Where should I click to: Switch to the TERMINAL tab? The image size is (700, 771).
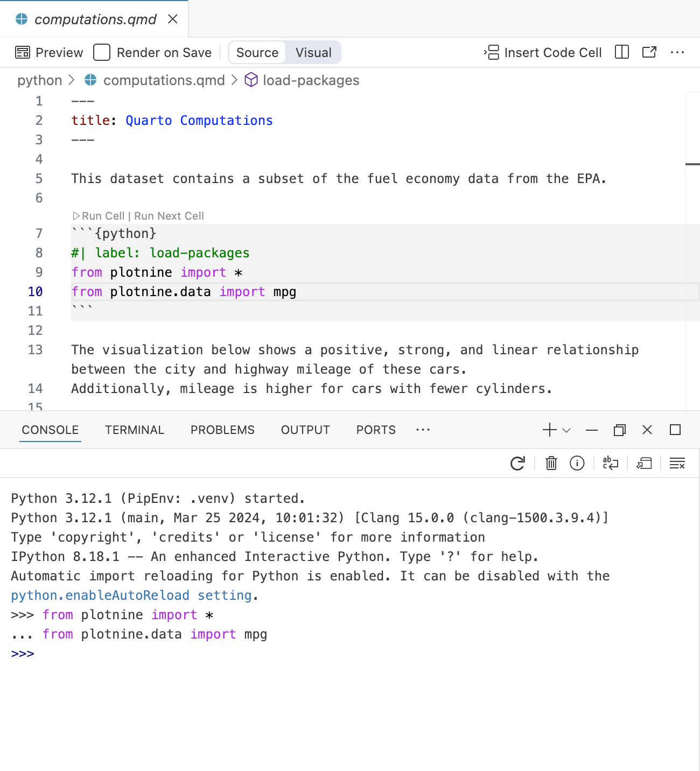134,430
